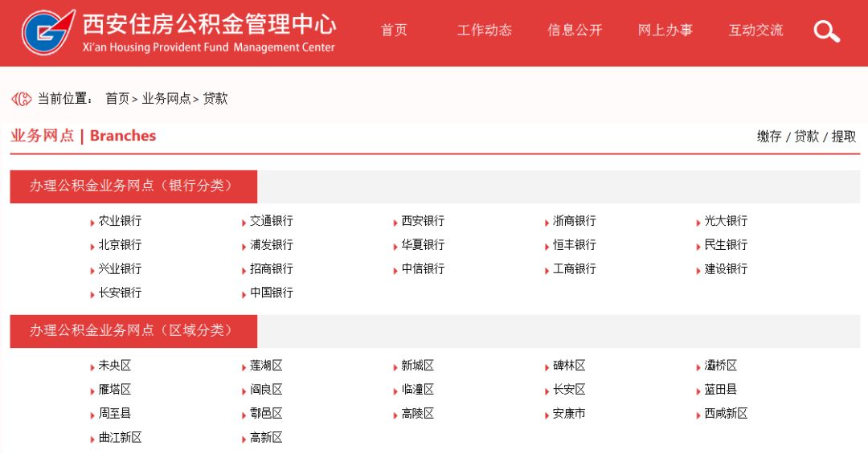Open the 长安银行 branch list
Image resolution: width=868 pixels, height=454 pixels.
click(x=120, y=292)
